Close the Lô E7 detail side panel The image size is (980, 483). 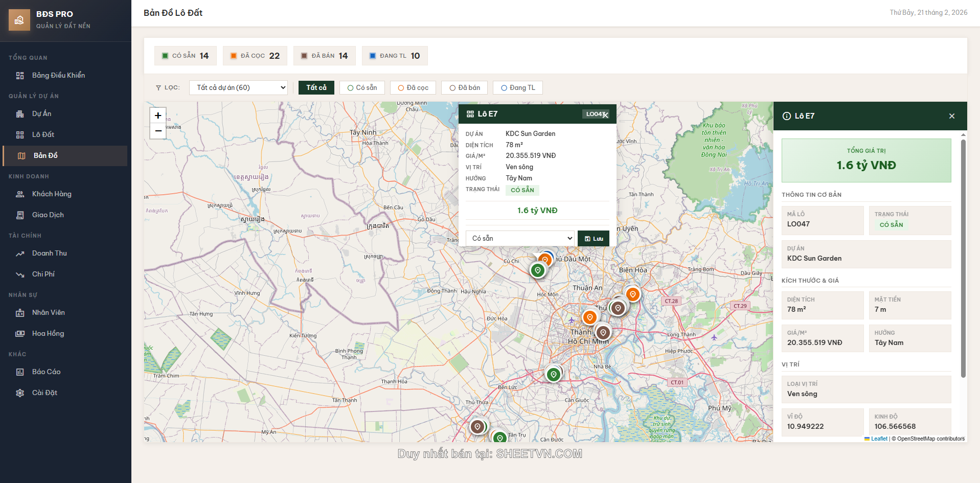tap(951, 116)
